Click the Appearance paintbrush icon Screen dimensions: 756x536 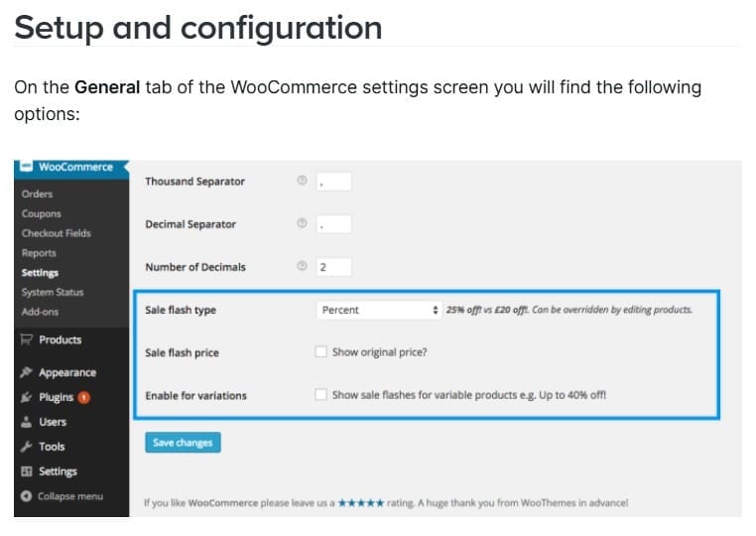pos(26,372)
